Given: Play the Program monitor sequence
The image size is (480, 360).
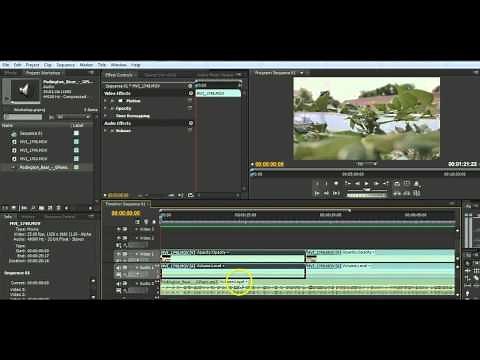Looking at the screenshot, I should [x=366, y=183].
